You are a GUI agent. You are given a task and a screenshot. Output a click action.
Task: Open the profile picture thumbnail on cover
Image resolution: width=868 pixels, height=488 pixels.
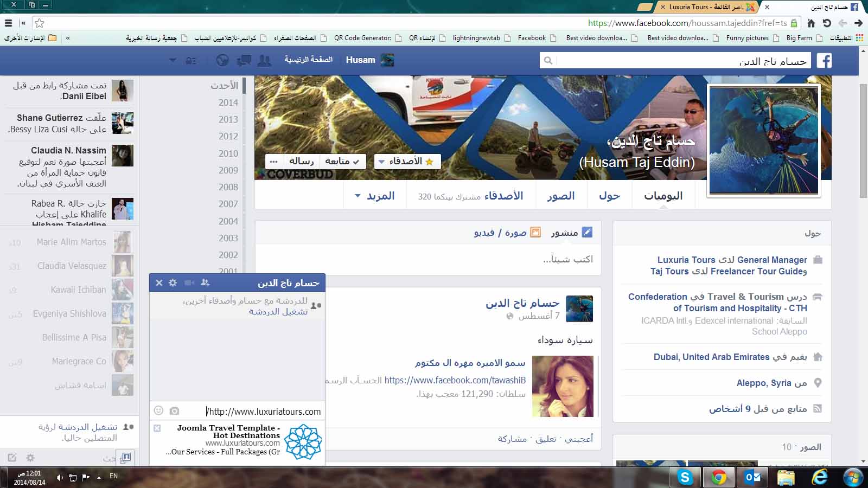click(x=764, y=140)
